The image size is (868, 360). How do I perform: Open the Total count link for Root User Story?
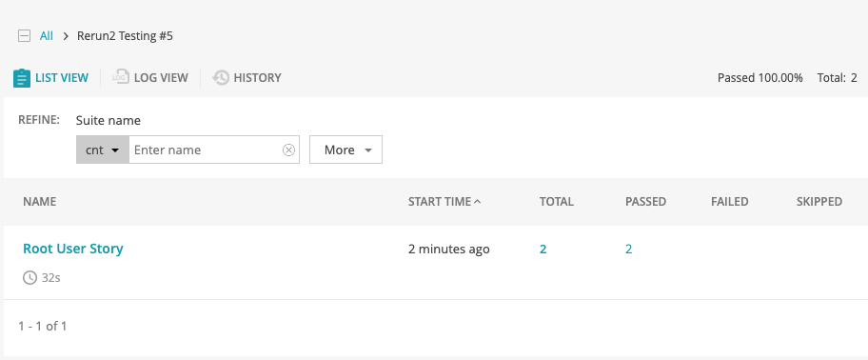coord(543,250)
